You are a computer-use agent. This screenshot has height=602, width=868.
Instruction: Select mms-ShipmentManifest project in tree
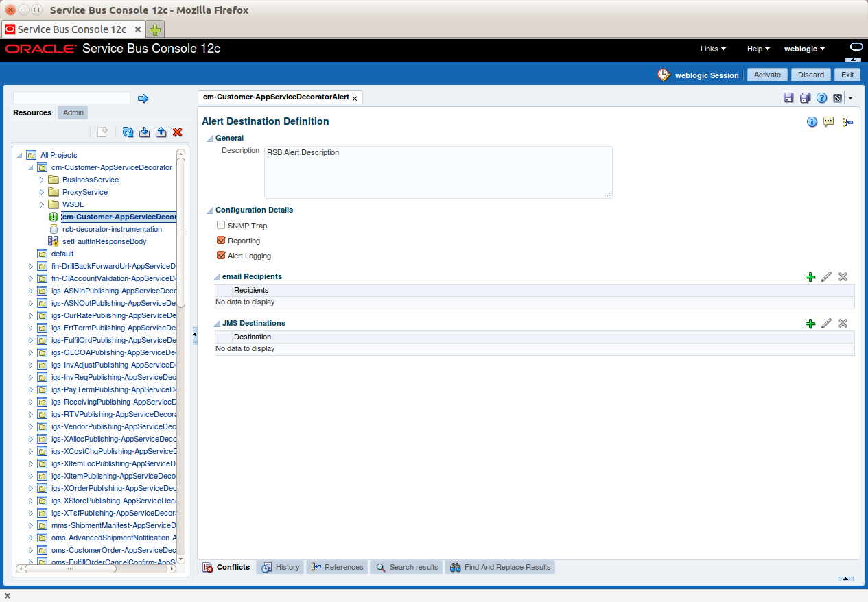point(114,525)
